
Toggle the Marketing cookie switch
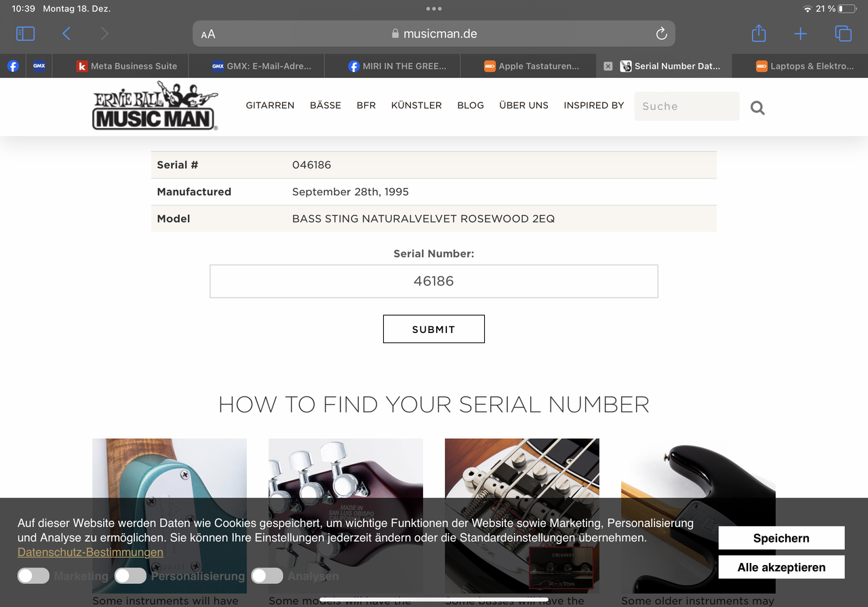(x=33, y=576)
